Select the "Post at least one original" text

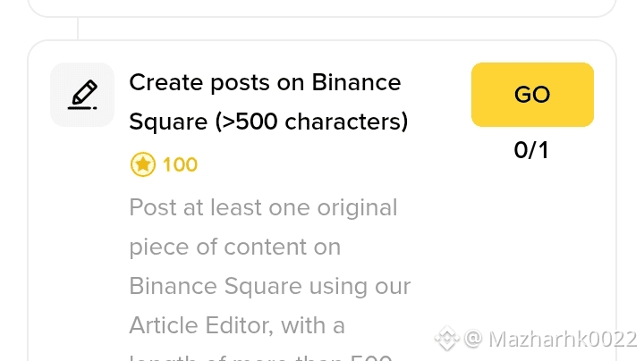[263, 207]
